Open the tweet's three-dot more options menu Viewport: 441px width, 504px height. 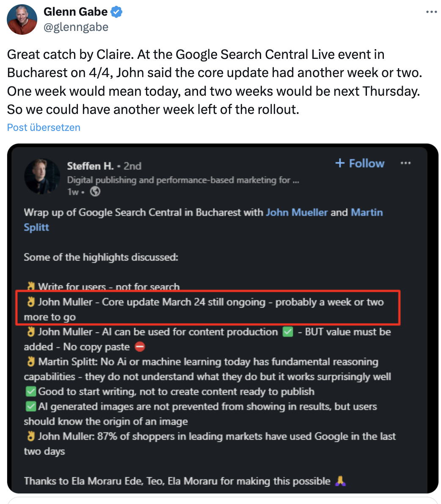(x=431, y=12)
